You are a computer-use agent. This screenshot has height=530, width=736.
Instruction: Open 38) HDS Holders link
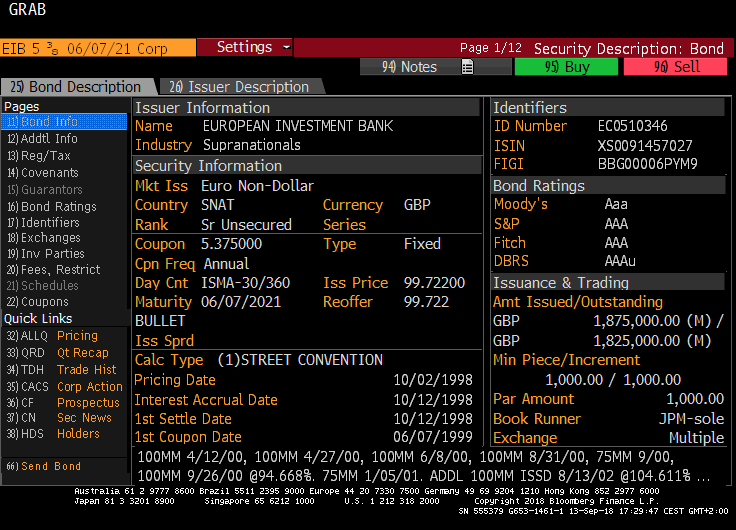pyautogui.click(x=53, y=433)
